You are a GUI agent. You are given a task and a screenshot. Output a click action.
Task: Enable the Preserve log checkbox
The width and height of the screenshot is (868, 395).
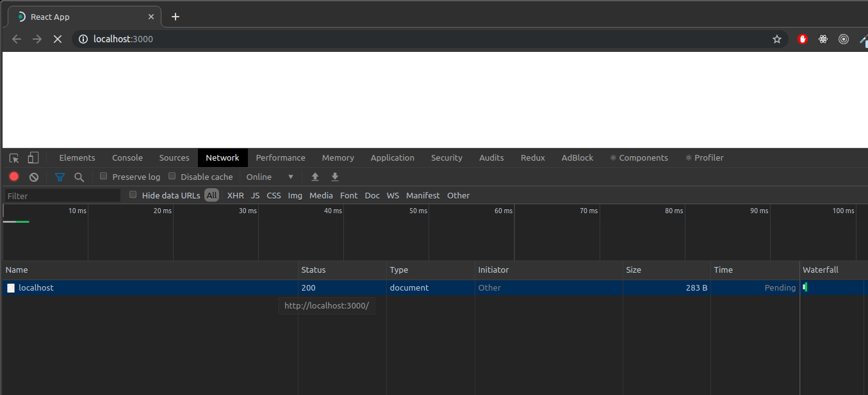pyautogui.click(x=103, y=176)
